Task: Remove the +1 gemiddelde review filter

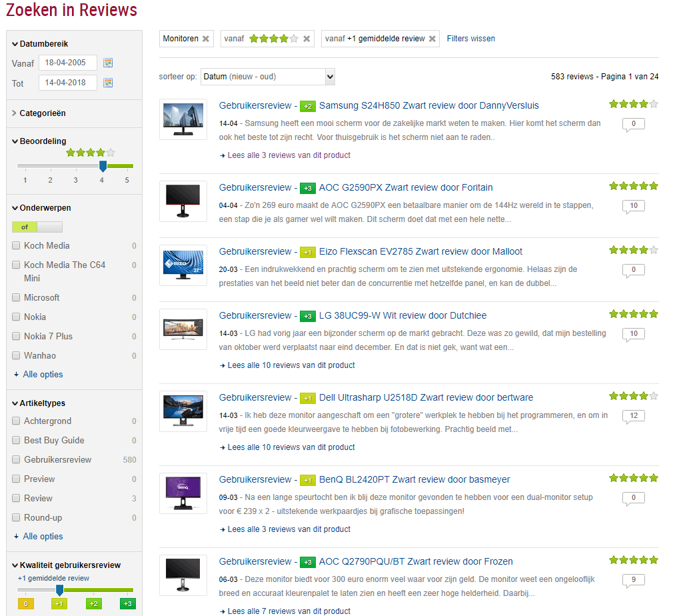Action: pos(432,39)
